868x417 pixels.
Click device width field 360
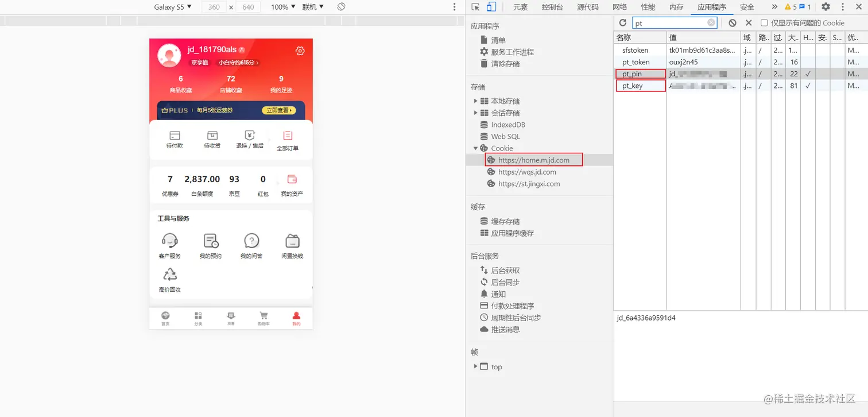214,7
